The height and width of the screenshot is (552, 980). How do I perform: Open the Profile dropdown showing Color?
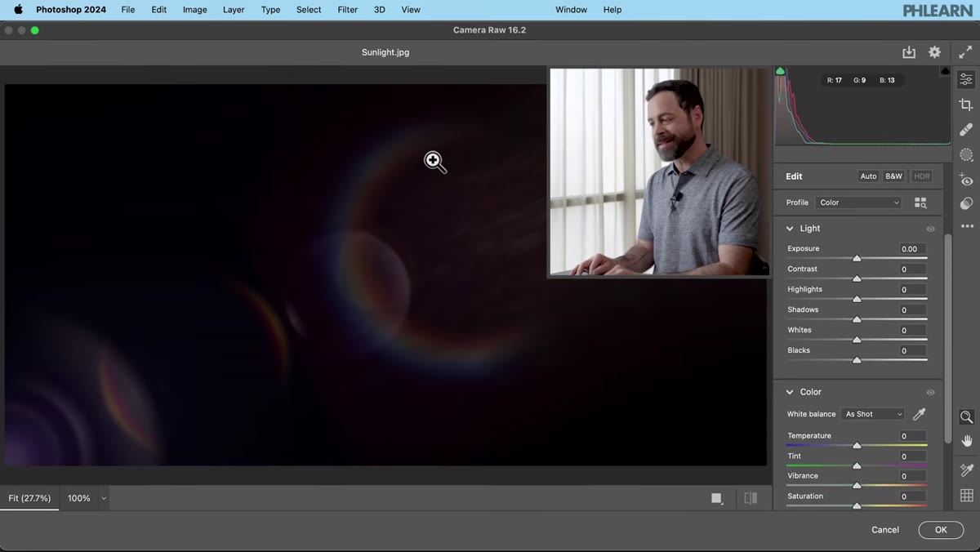(x=858, y=203)
